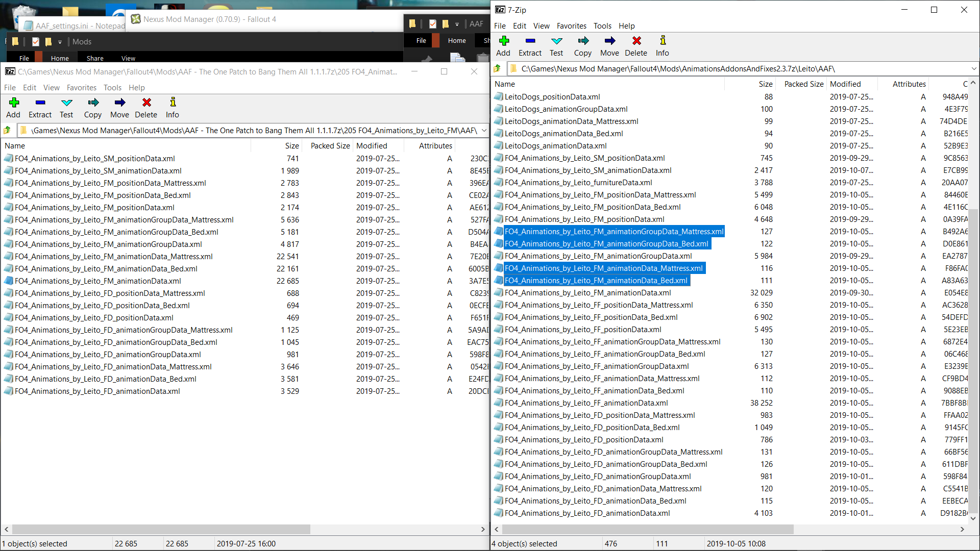The height and width of the screenshot is (551, 980).
Task: Click Delete icon in left 7-Zip window
Action: click(x=146, y=103)
